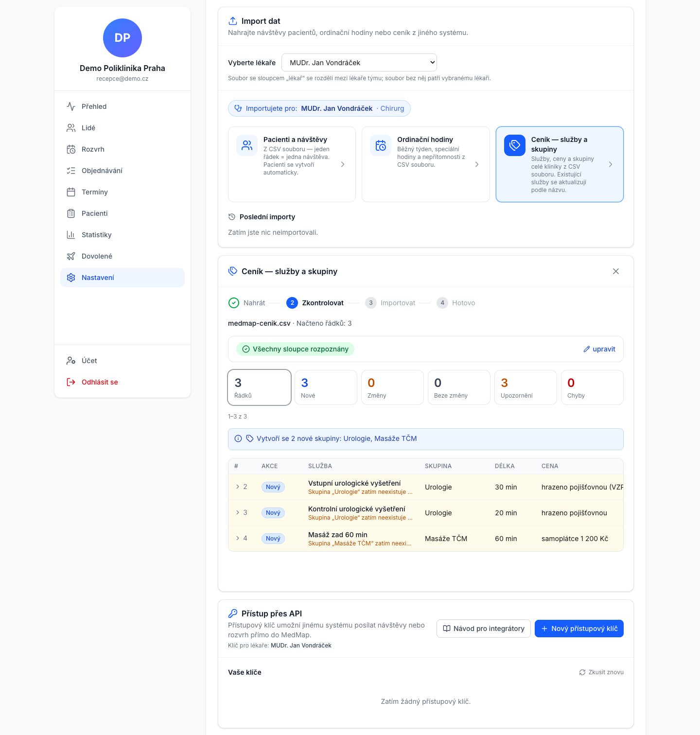The height and width of the screenshot is (735, 700).
Task: Open the Vyberte lékaře dropdown
Action: 359,63
